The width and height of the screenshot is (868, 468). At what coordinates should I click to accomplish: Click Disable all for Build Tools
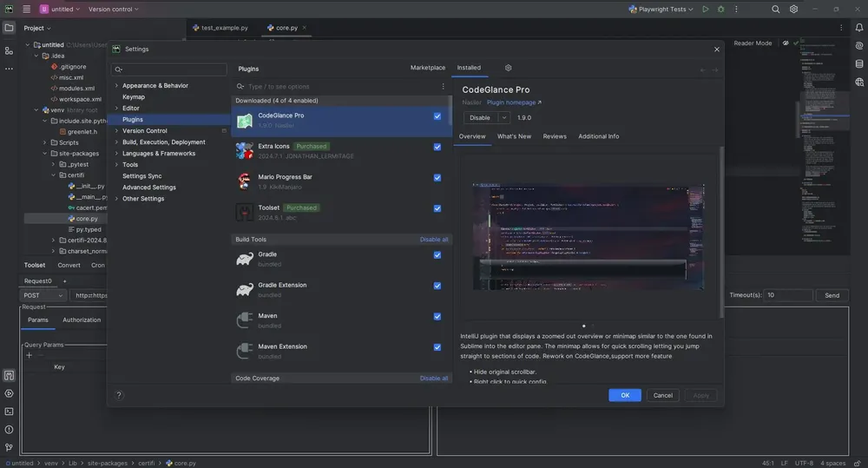[434, 240]
